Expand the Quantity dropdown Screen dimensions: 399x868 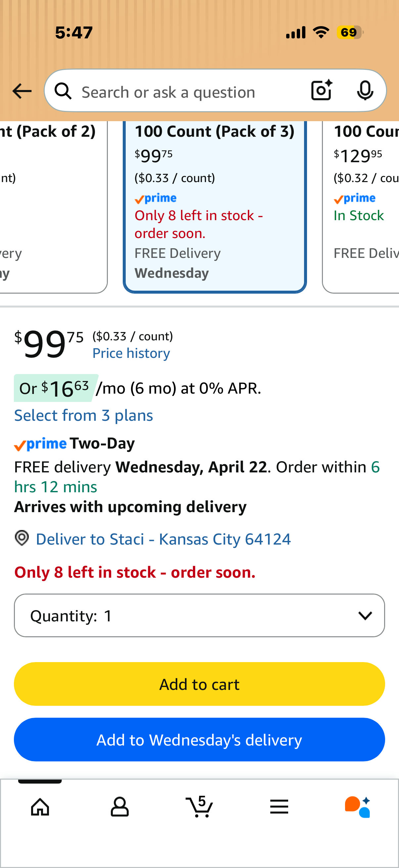click(x=199, y=615)
